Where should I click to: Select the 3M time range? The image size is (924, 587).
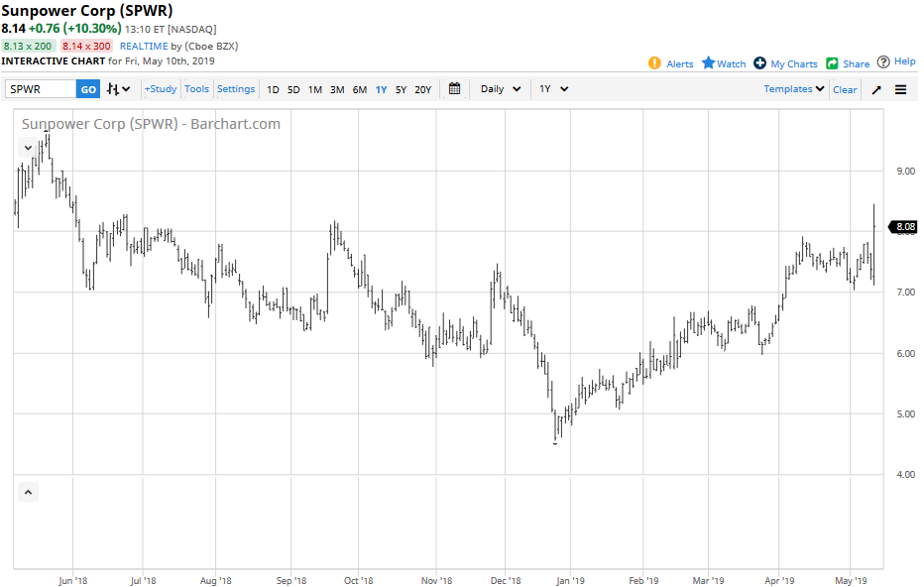[x=337, y=89]
